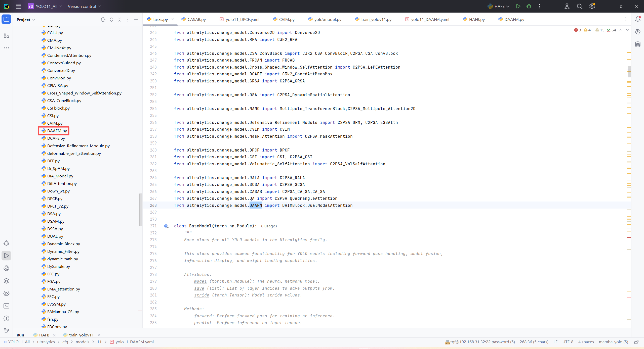Open the Database tool window
644x349 pixels.
pyautogui.click(x=638, y=44)
